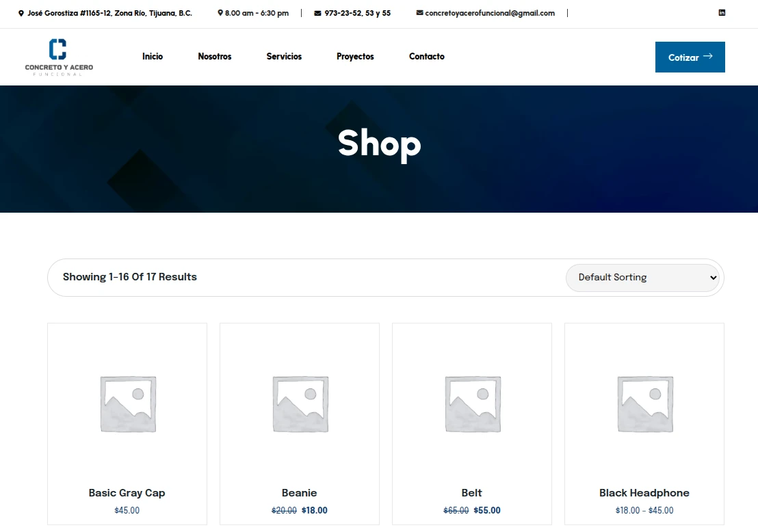Click the Black Headphone $18.00 – $45.00 price
Viewport: 758px width, 532px height.
coord(644,510)
